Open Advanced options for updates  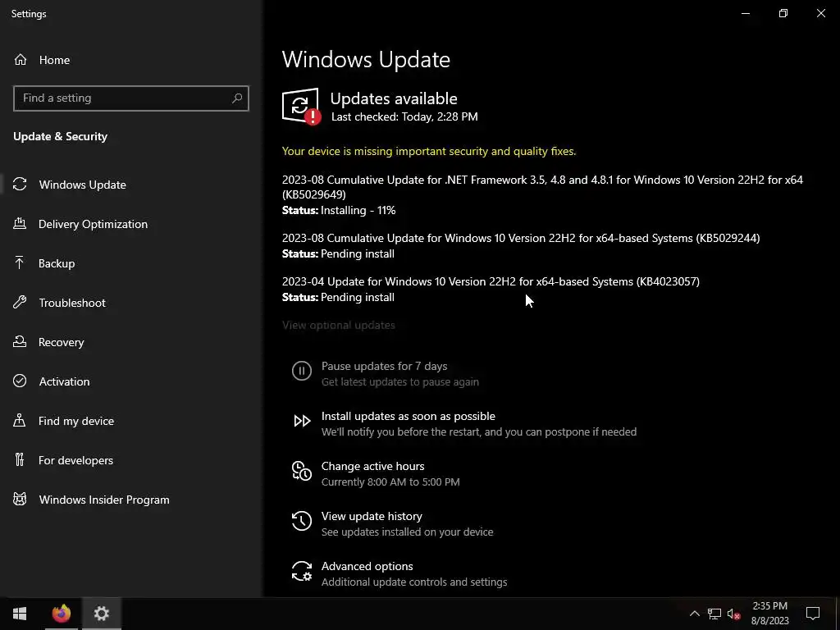[367, 566]
